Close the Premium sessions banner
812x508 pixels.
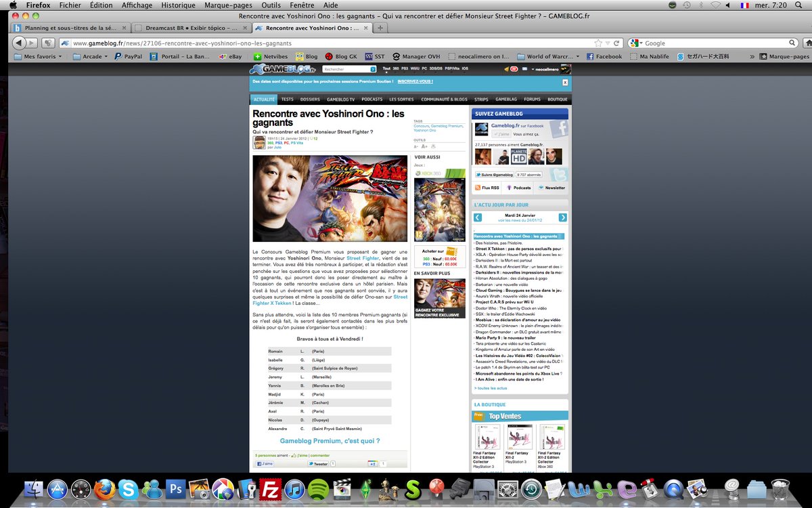click(x=565, y=82)
